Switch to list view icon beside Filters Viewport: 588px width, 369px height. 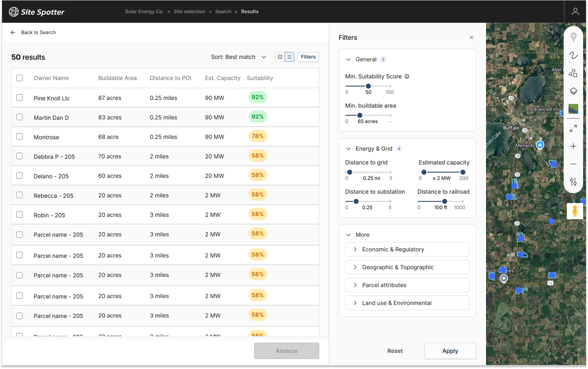290,57
